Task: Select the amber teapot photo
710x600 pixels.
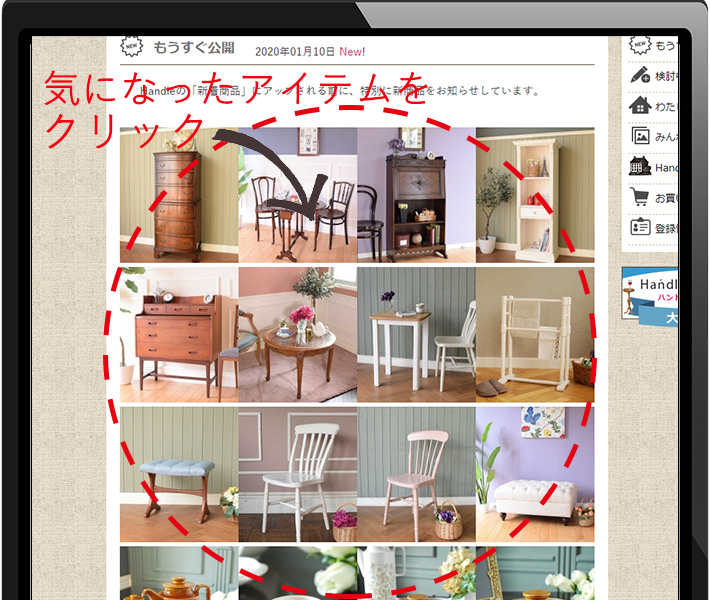Action: 179,573
